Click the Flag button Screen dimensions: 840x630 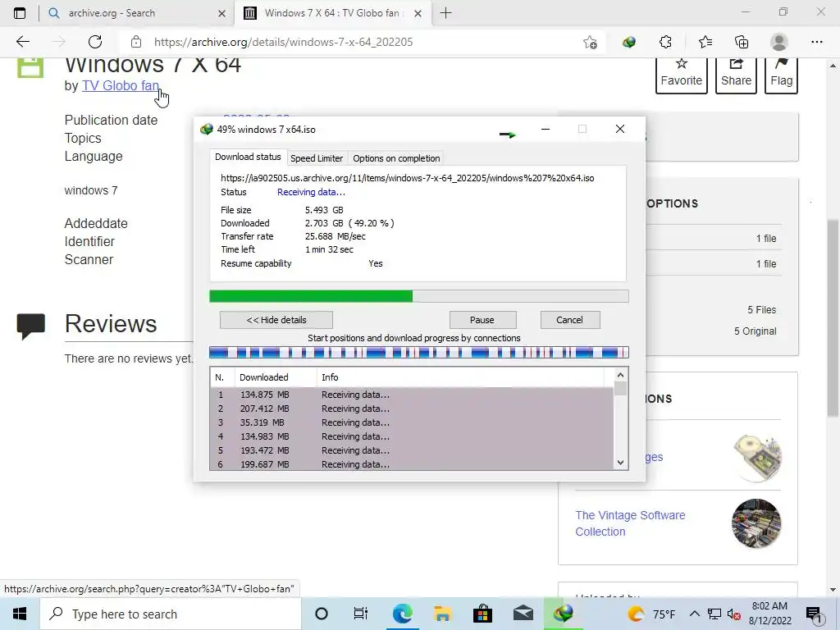pyautogui.click(x=781, y=74)
